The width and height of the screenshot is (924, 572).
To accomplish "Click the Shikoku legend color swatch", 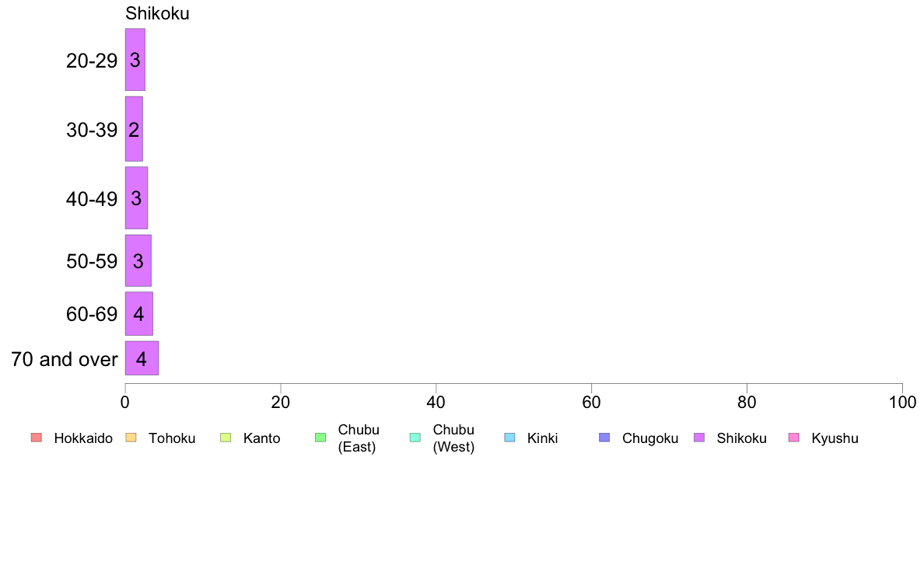I will [x=699, y=438].
